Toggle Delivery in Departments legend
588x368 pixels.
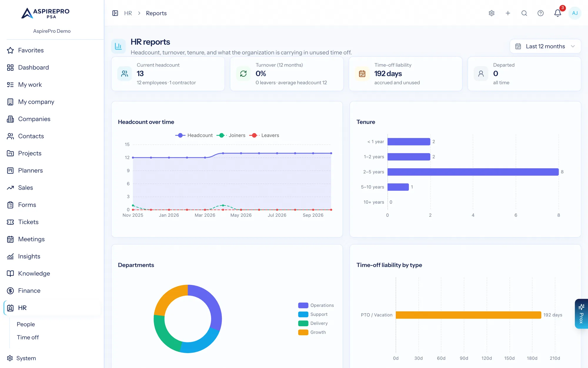pyautogui.click(x=313, y=323)
